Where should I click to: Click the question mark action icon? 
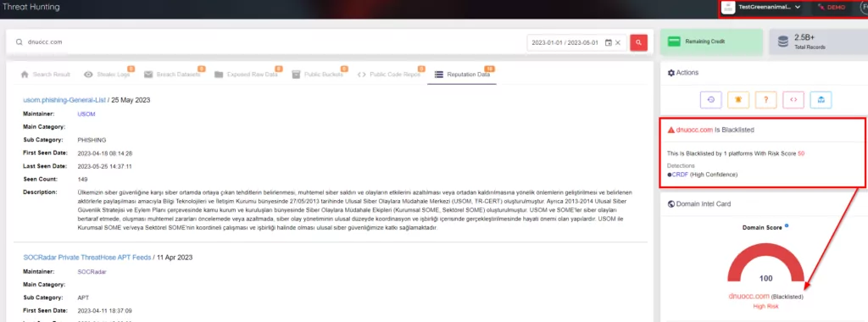click(x=766, y=100)
